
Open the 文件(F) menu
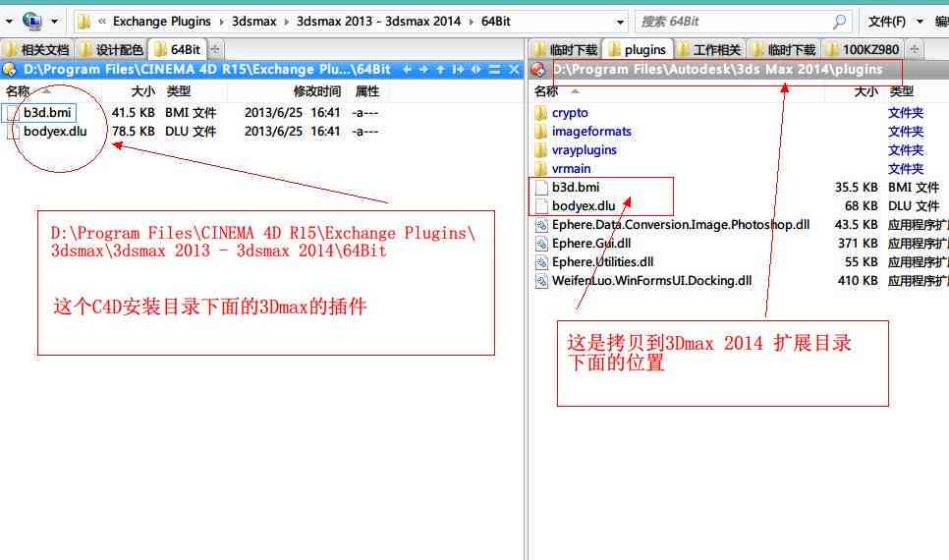coord(887,22)
